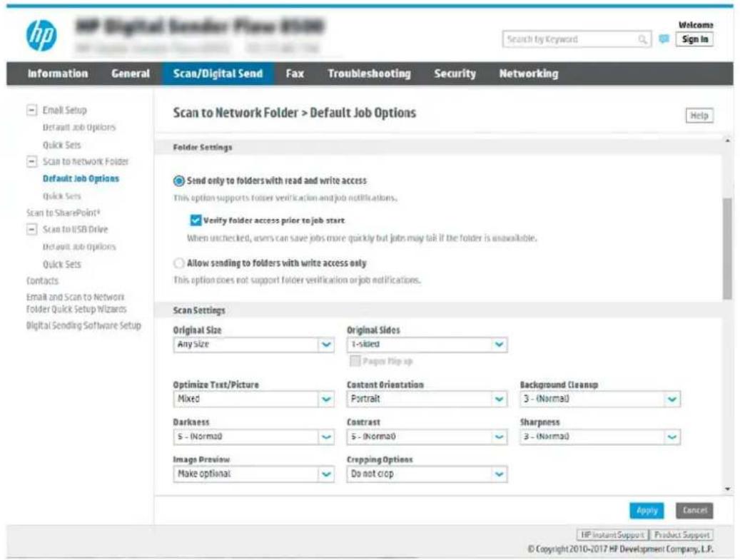Switch to the Information tab
Image resolution: width=740 pixels, height=560 pixels.
coord(58,73)
